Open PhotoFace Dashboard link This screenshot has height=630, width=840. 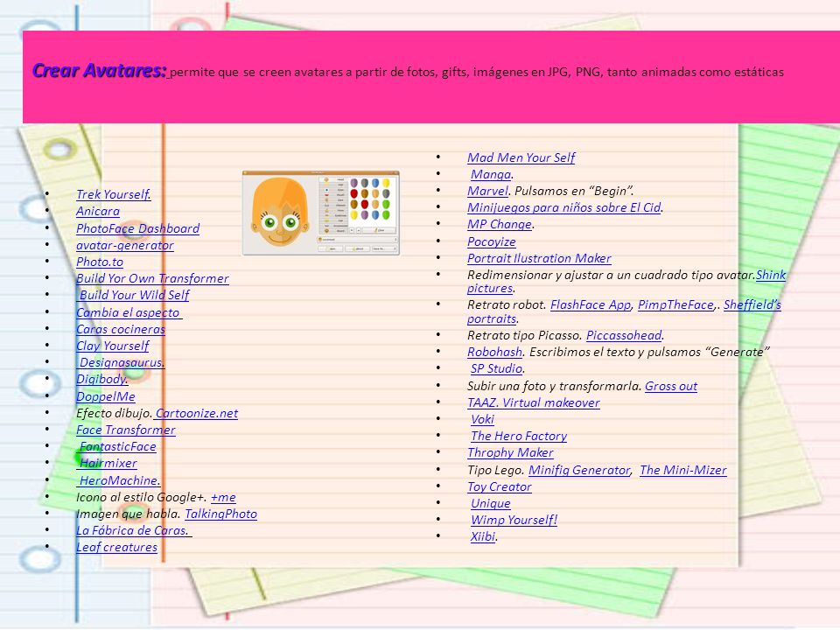(137, 228)
